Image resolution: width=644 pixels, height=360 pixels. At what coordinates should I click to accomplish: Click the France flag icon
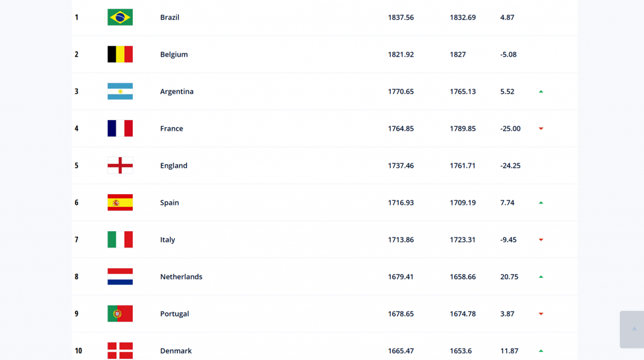pos(120,129)
